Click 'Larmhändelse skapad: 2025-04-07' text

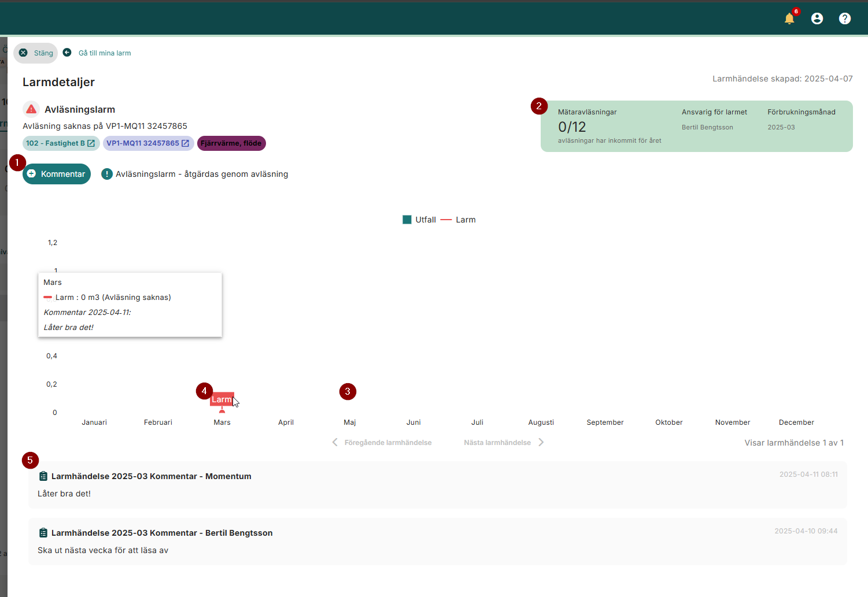pos(782,79)
